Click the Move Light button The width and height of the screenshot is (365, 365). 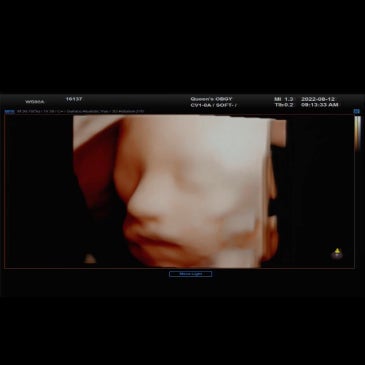click(190, 274)
